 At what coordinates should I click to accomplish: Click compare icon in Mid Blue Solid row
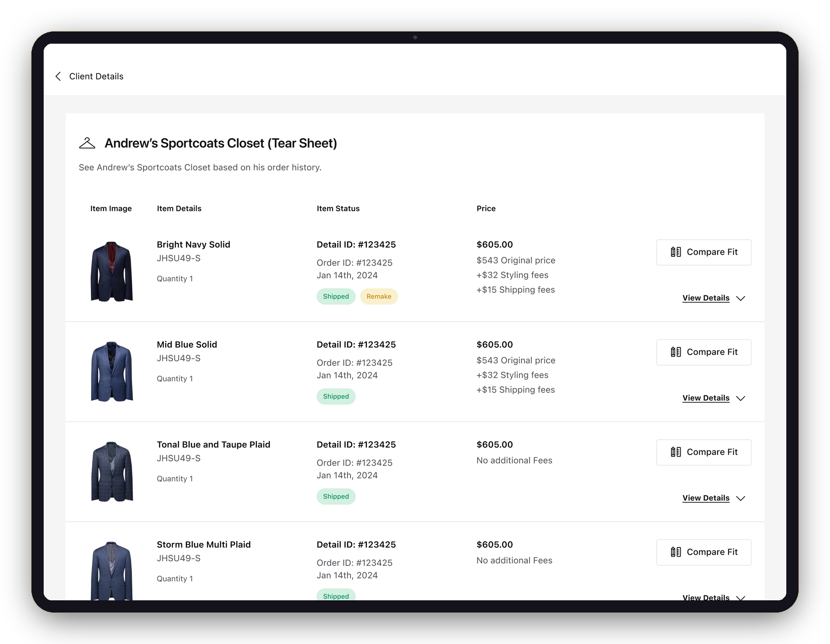(x=676, y=352)
